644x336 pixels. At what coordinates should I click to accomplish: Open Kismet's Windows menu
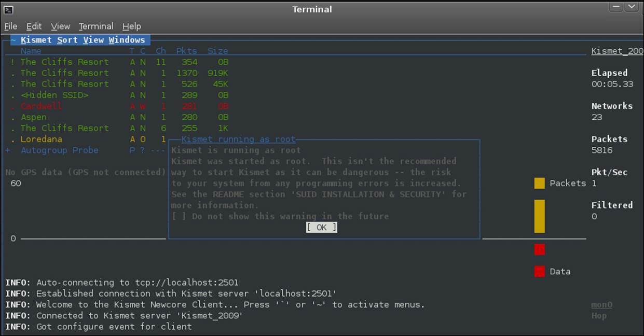tap(127, 40)
